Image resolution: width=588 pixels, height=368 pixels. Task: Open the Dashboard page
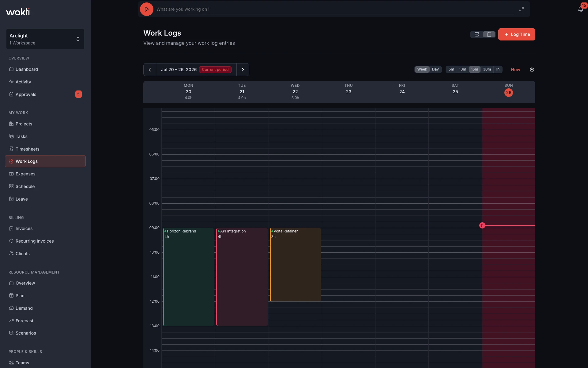pyautogui.click(x=45, y=69)
